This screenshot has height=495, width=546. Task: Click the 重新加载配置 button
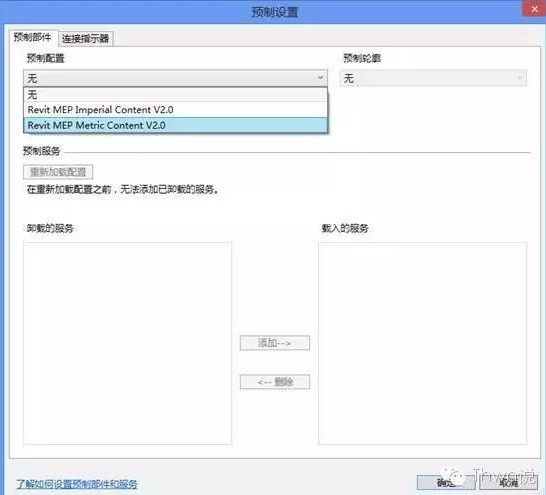click(x=58, y=172)
